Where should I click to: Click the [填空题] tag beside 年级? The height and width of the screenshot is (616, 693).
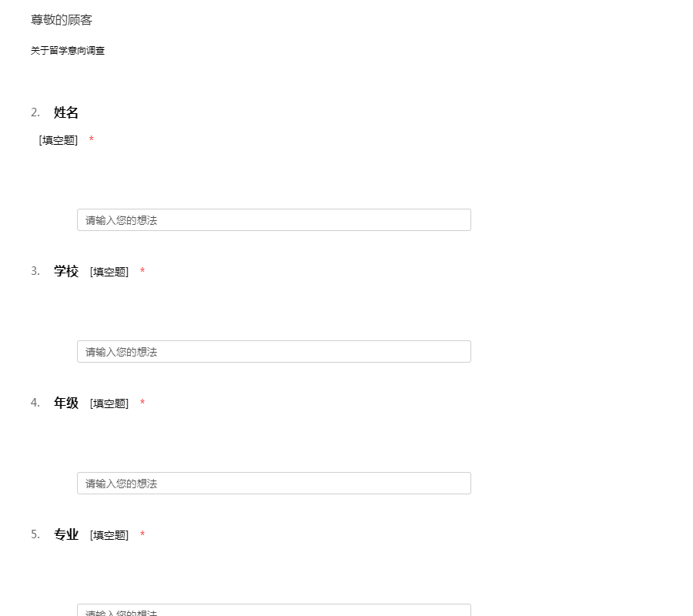(109, 403)
